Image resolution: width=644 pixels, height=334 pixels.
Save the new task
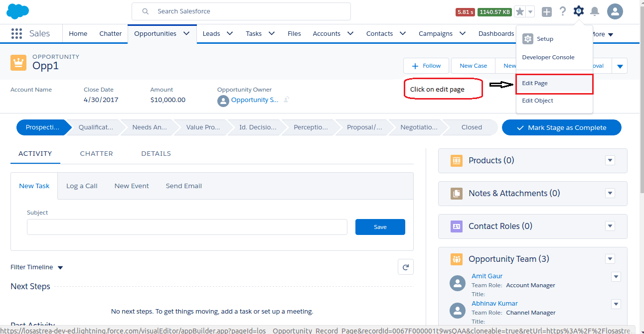(x=380, y=227)
